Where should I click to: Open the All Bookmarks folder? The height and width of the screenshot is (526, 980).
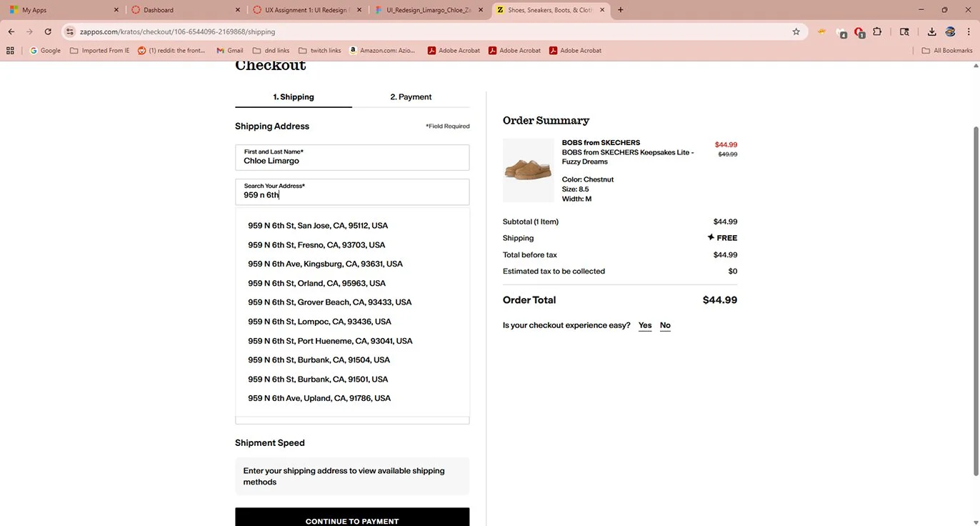pyautogui.click(x=947, y=51)
